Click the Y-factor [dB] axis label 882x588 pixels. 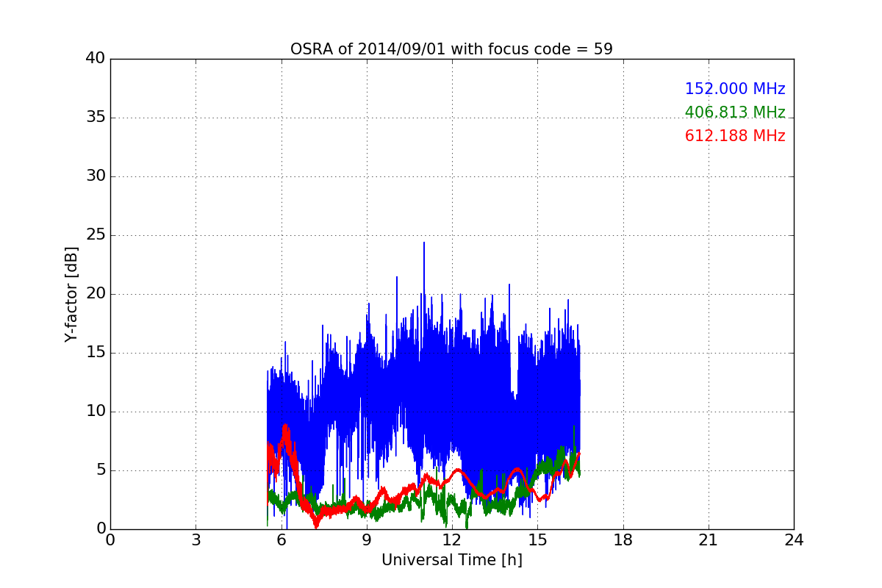[71, 294]
